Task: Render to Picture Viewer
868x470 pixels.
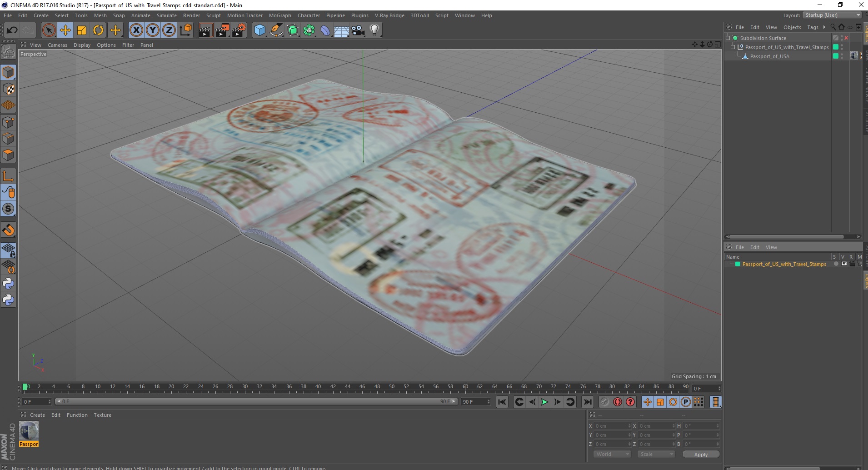Action: click(x=222, y=30)
